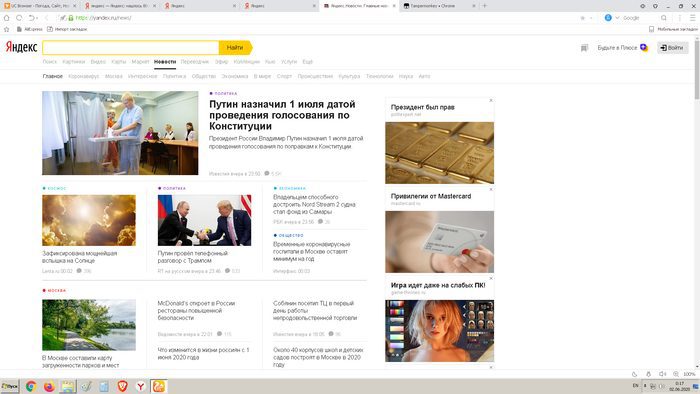The image size is (700, 394).
Task: Reload the page with the refresh icon
Action: [x=19, y=18]
